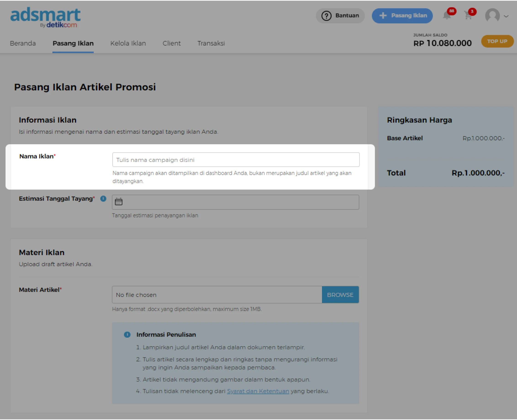Viewport: 517px width, 420px height.
Task: Open the Transaksi tab
Action: click(x=211, y=43)
